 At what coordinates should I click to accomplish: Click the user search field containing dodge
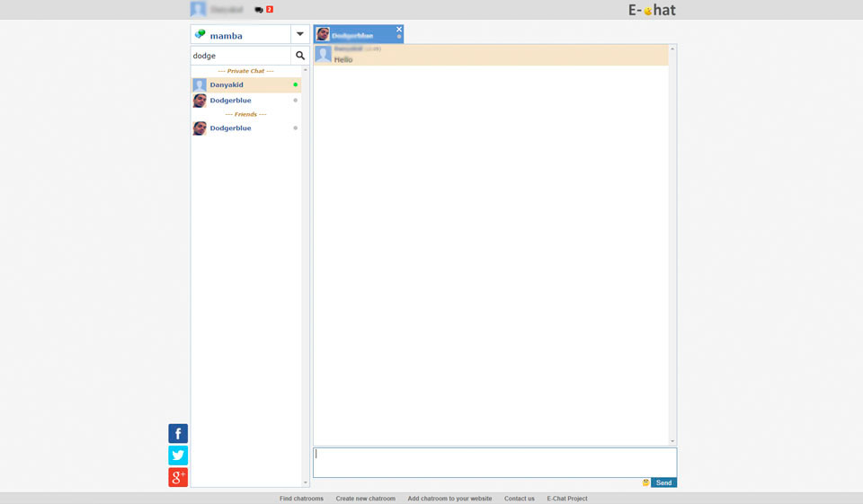click(241, 56)
